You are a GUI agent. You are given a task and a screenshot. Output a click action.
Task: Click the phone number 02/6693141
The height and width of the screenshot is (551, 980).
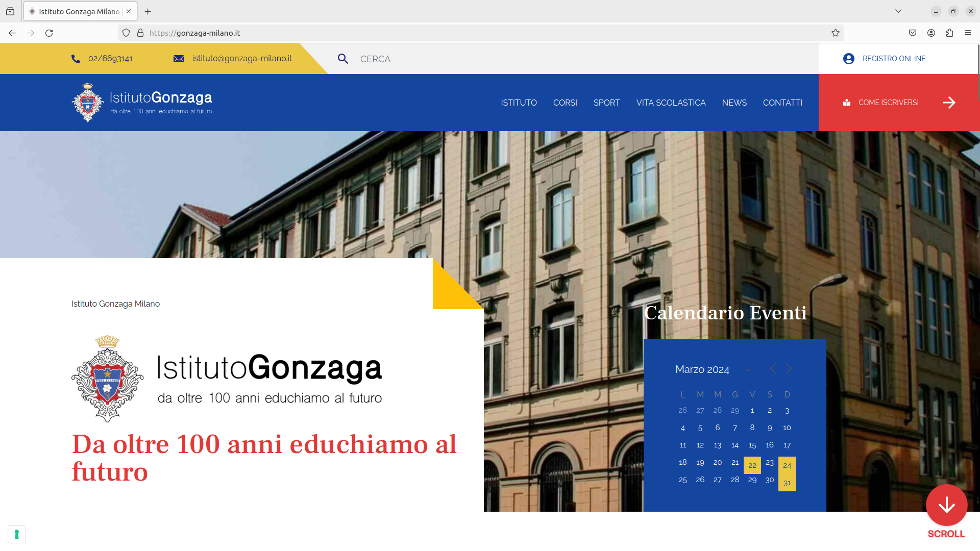click(110, 59)
